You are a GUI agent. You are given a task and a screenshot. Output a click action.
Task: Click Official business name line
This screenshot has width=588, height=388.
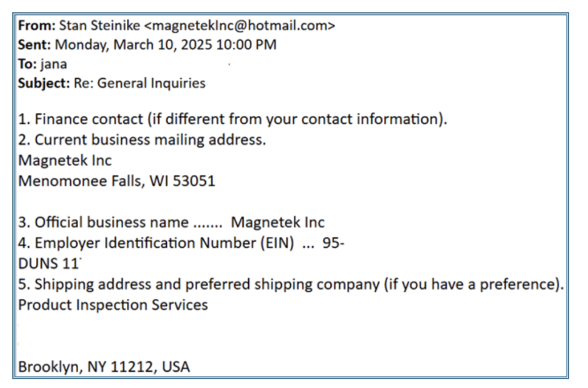(x=171, y=222)
